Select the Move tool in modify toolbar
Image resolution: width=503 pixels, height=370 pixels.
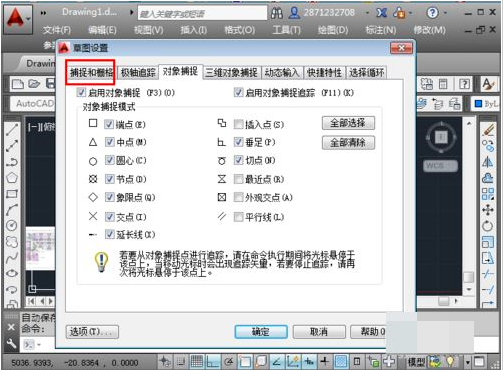click(x=488, y=210)
